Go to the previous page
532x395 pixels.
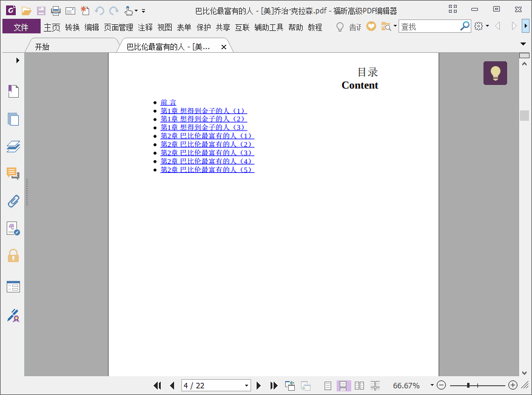[172, 385]
